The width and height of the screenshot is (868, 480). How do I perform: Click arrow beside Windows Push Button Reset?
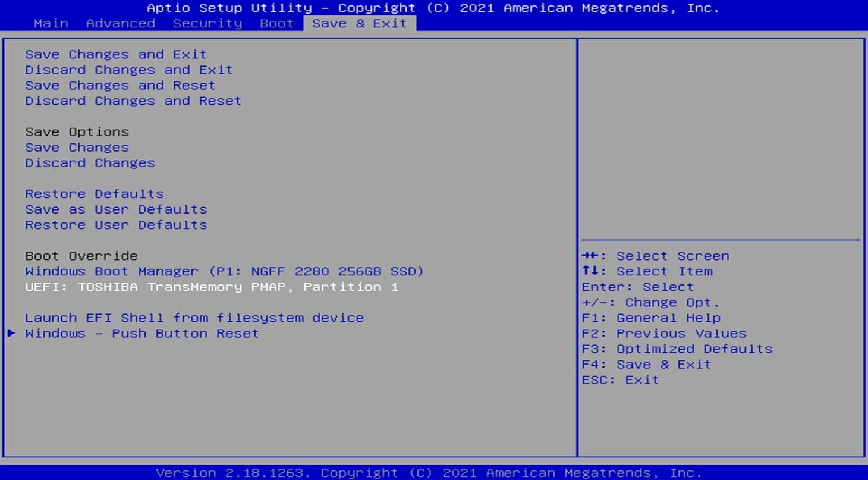pos(11,333)
